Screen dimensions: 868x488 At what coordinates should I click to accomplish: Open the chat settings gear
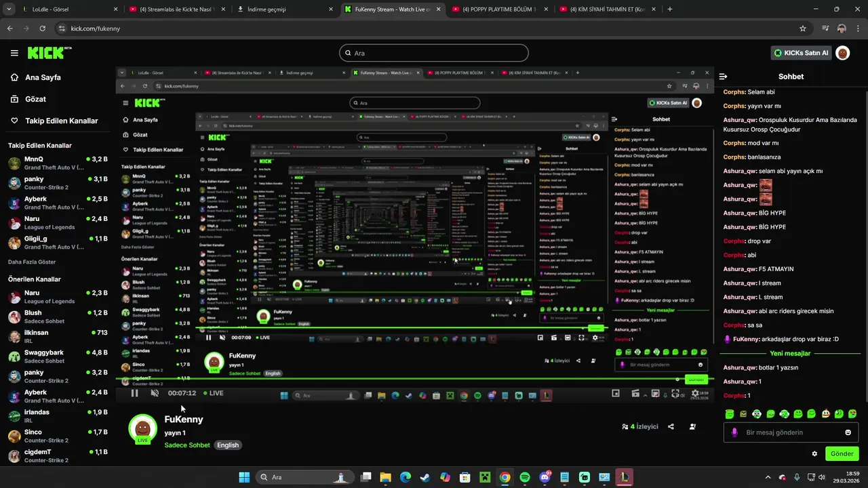[814, 453]
